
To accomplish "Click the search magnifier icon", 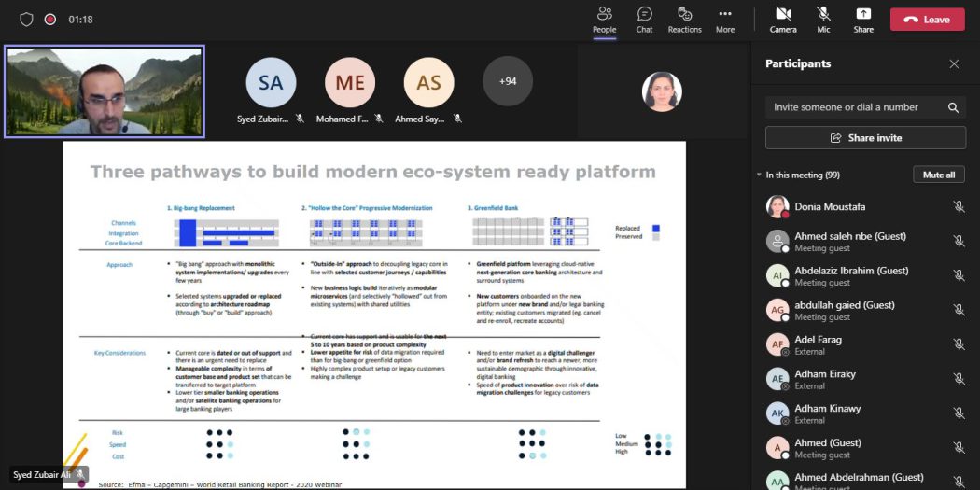I will pyautogui.click(x=953, y=107).
